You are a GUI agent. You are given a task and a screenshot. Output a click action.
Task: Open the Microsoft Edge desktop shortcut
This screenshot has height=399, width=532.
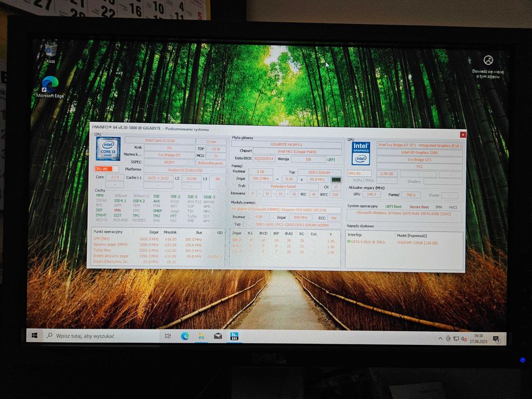pyautogui.click(x=50, y=88)
